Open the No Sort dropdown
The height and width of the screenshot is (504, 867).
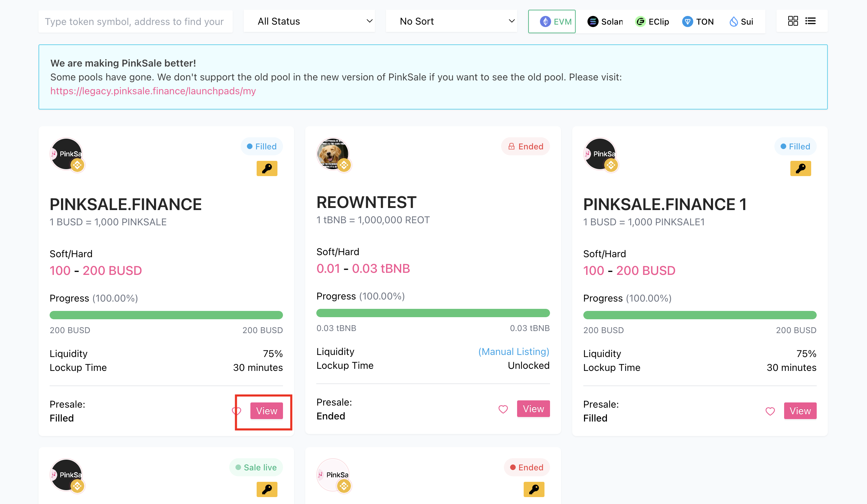point(452,21)
